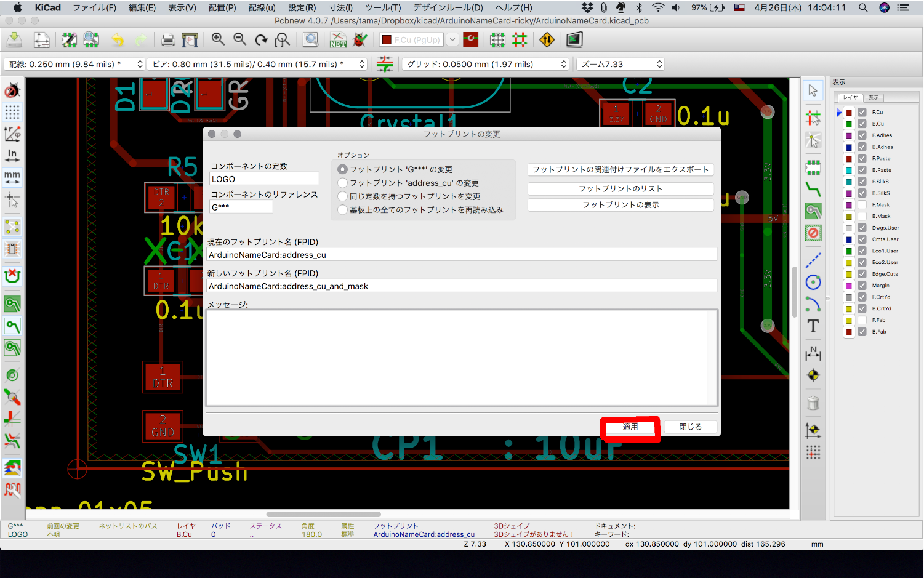Click the フットプリントのリスト button

(621, 188)
